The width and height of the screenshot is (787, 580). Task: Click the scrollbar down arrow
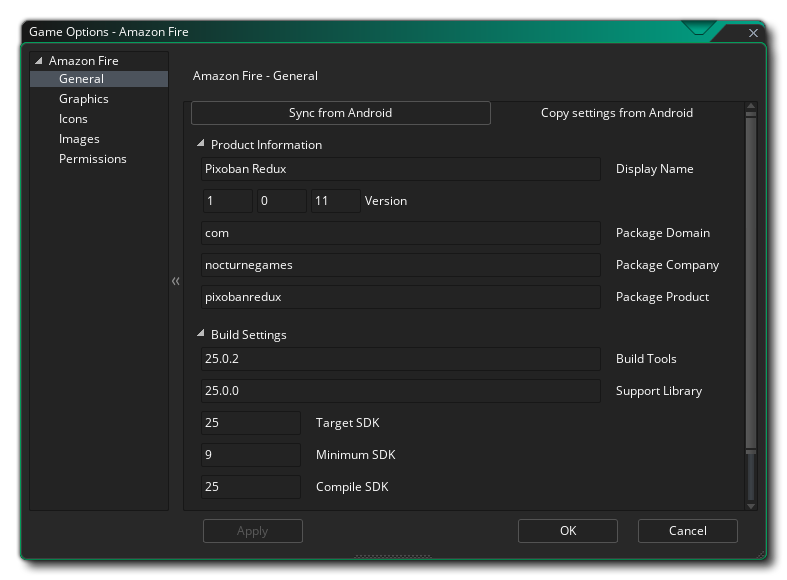pyautogui.click(x=751, y=506)
